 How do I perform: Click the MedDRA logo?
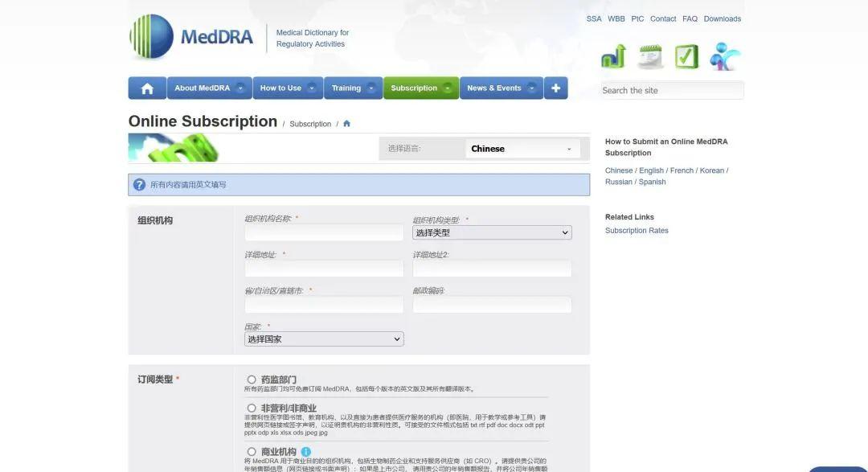click(190, 35)
